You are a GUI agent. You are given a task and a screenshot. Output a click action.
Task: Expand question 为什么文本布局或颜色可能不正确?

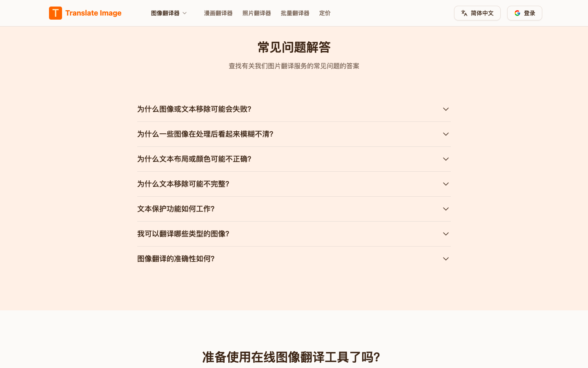294,159
